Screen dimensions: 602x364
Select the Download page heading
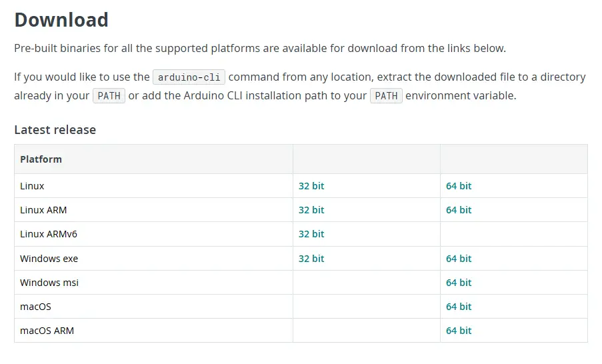coord(61,19)
